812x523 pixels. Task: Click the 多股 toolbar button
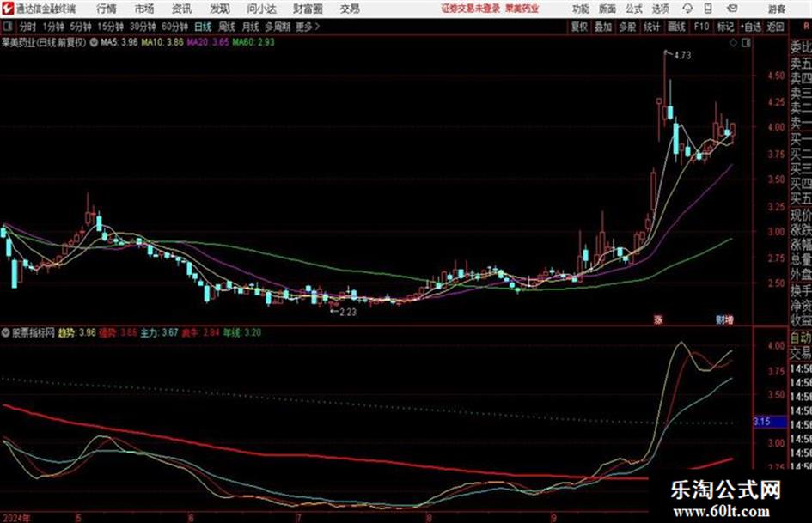click(627, 27)
